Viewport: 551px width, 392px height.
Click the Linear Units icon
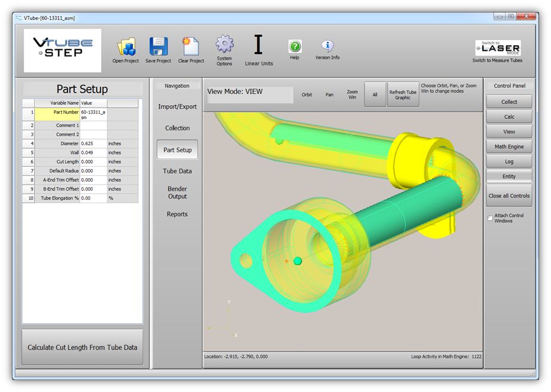point(258,45)
